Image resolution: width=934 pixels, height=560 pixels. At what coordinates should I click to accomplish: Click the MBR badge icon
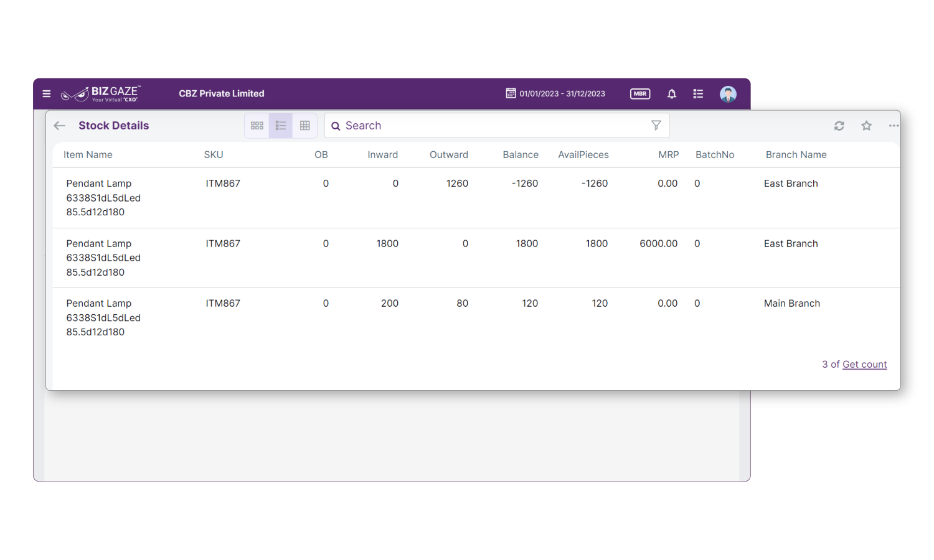pos(640,94)
